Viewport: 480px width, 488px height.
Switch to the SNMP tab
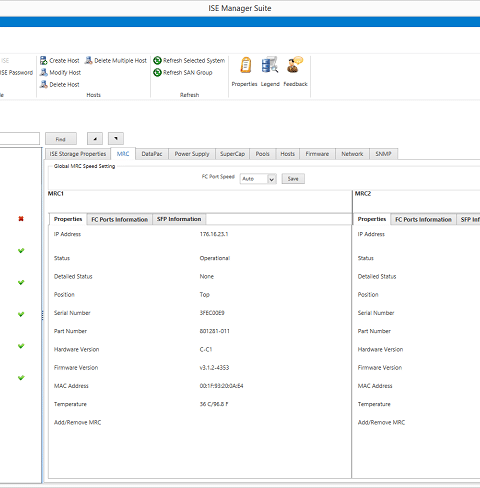[x=383, y=154]
